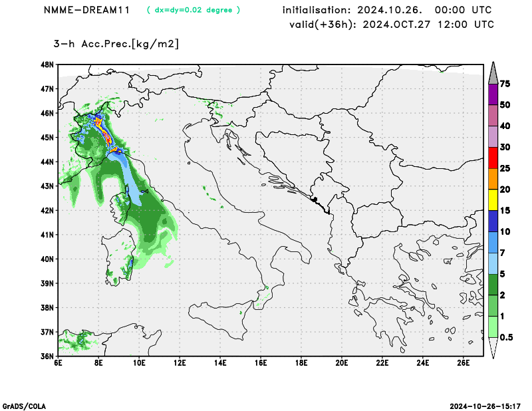The image size is (532, 411).
Task: Click the dx=dy=0.02 degree resolution label
Action: point(194,10)
